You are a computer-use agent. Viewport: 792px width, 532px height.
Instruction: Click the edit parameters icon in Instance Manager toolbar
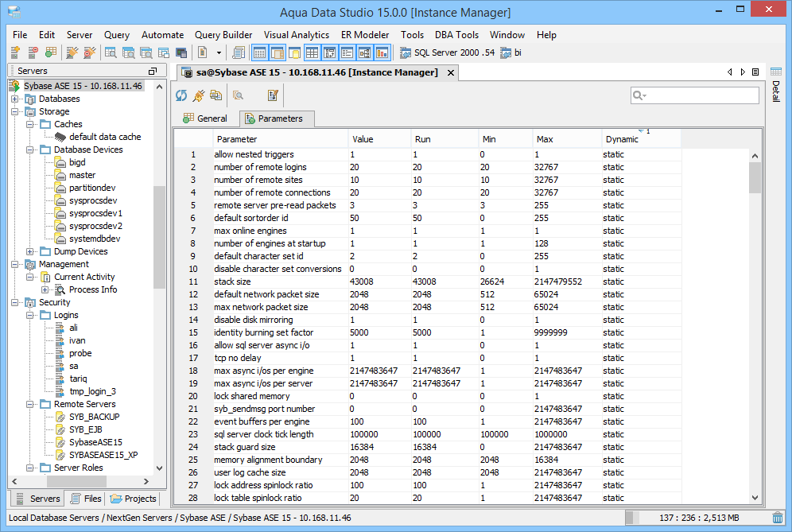[274, 95]
